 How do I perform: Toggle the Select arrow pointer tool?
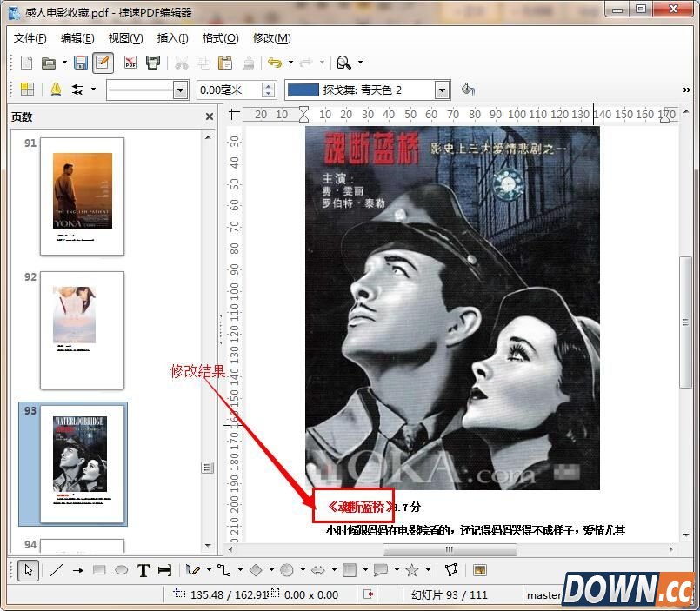tap(28, 570)
